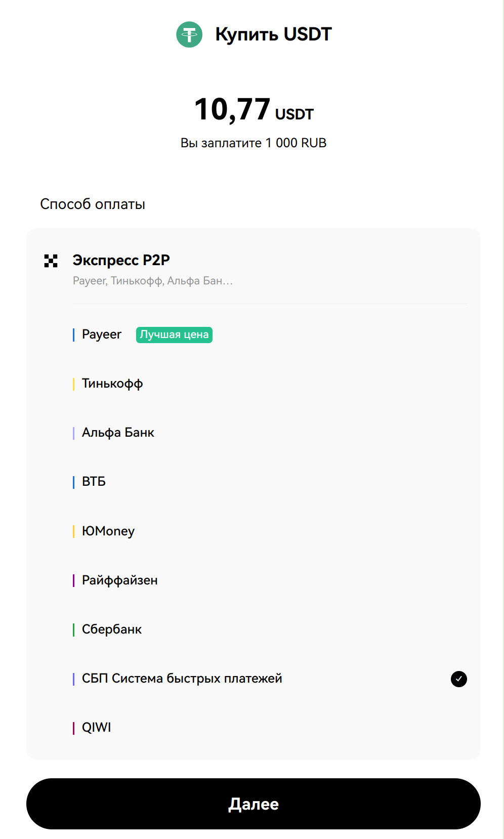The image size is (504, 839).
Task: Pick ВТБ as the payment method
Action: (94, 482)
